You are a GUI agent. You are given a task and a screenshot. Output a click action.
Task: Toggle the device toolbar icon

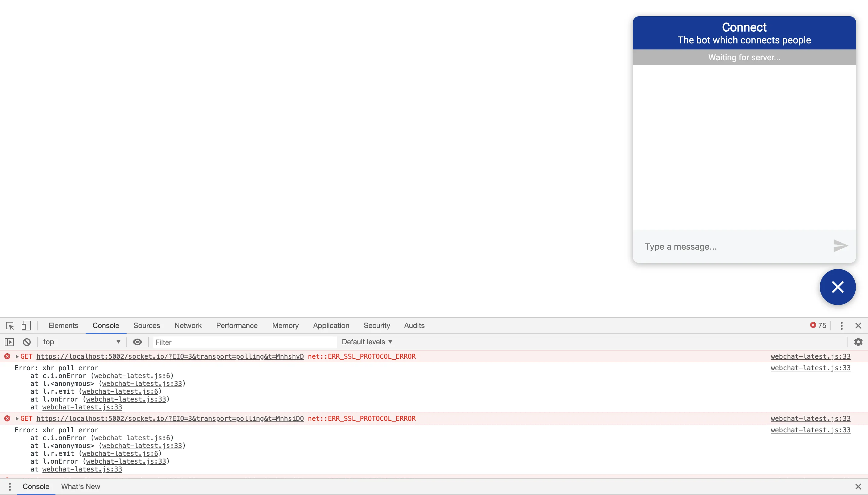point(26,326)
